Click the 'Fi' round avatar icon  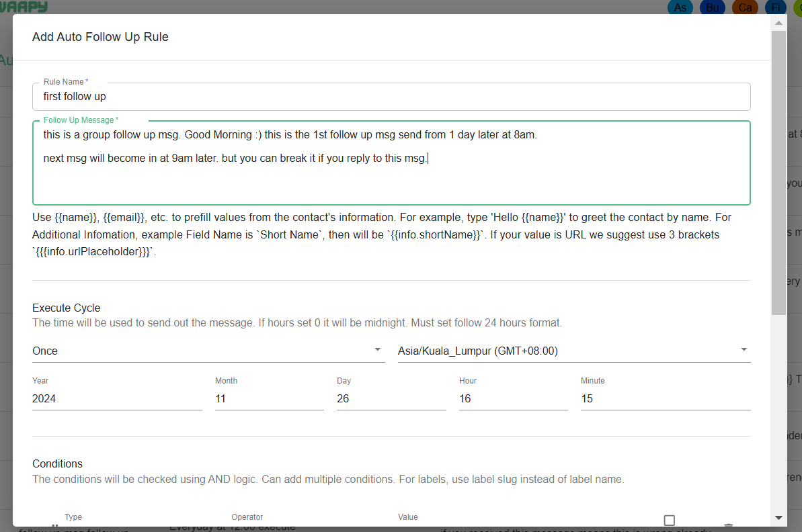776,7
